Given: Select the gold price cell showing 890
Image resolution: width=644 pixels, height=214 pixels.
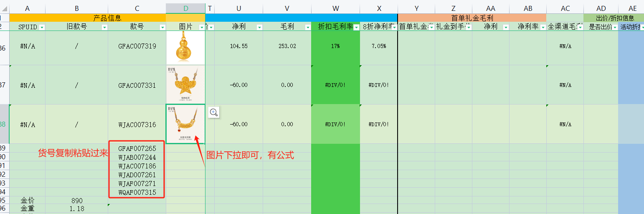Looking at the screenshot, I should point(76,201).
